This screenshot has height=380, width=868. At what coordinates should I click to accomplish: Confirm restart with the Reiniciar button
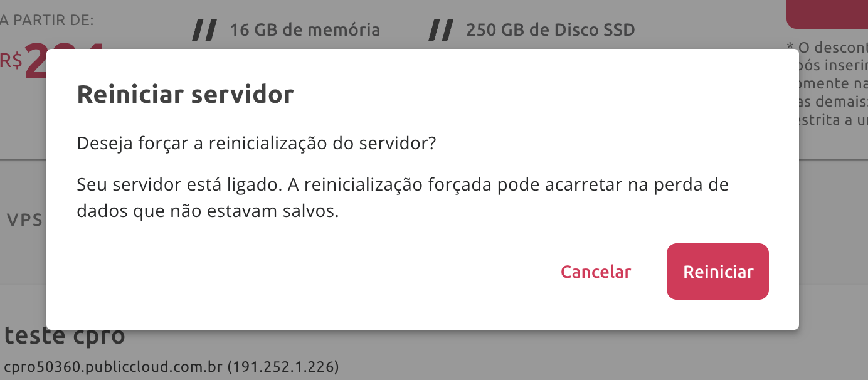click(x=717, y=272)
